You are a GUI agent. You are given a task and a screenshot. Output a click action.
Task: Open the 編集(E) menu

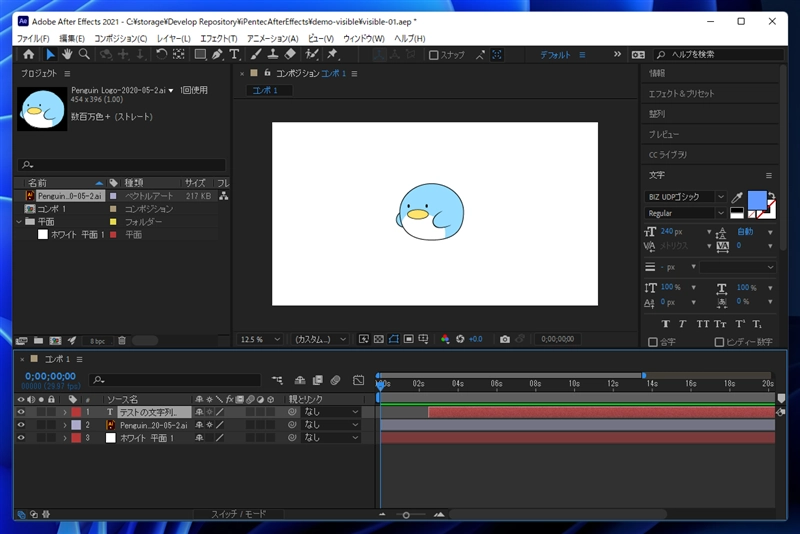pos(72,39)
